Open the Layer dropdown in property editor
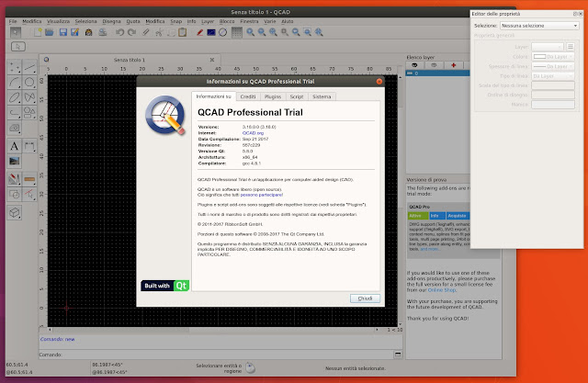 [x=548, y=47]
